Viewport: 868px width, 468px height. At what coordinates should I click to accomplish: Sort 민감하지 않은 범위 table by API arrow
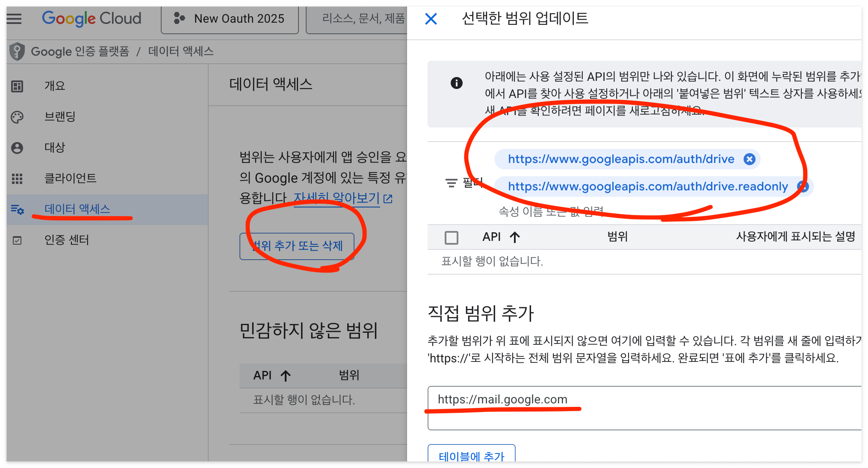(x=286, y=376)
